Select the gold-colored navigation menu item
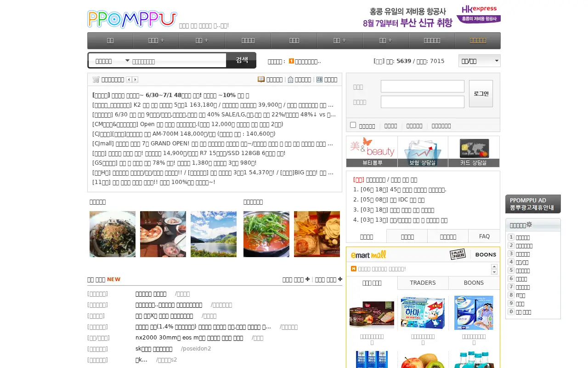 [478, 40]
